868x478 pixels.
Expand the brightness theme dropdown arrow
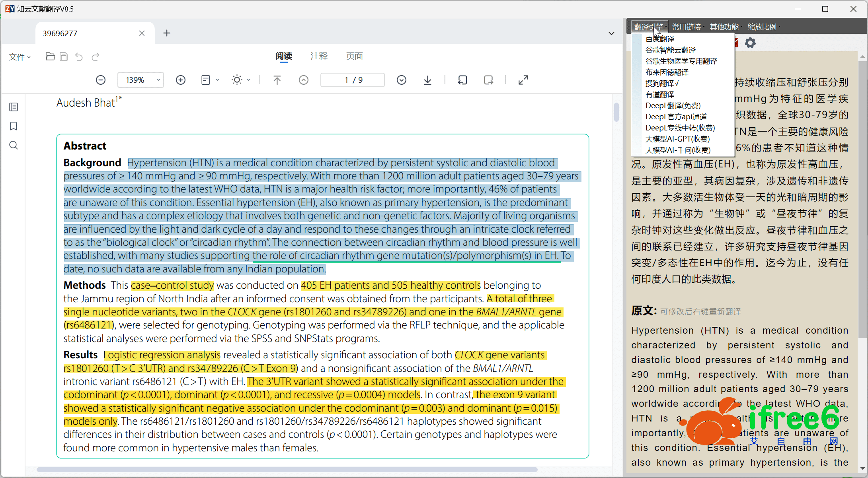coord(249,80)
